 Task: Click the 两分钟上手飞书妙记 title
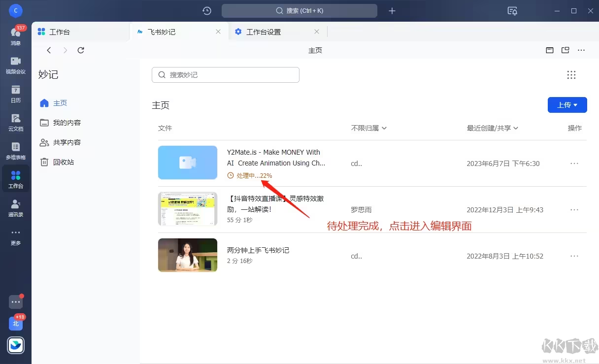tap(258, 250)
